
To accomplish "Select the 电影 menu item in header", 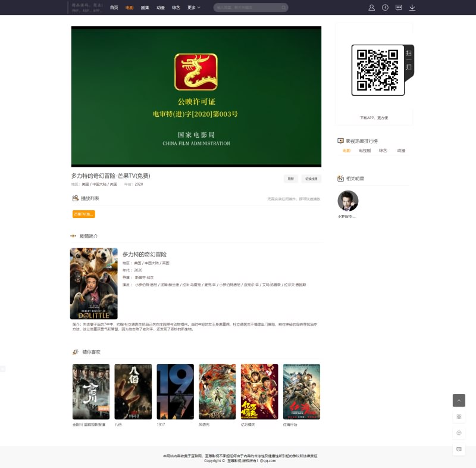I will click(x=129, y=8).
